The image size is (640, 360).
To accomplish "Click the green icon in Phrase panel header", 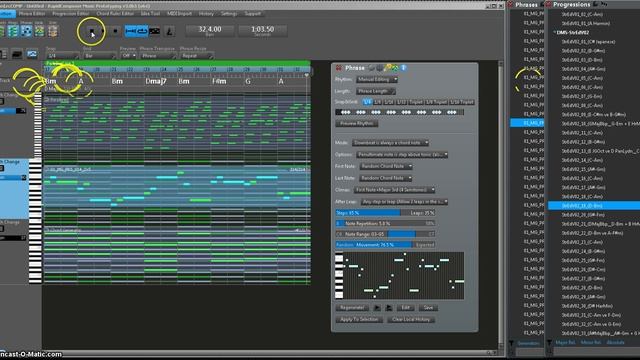I will click(395, 68).
